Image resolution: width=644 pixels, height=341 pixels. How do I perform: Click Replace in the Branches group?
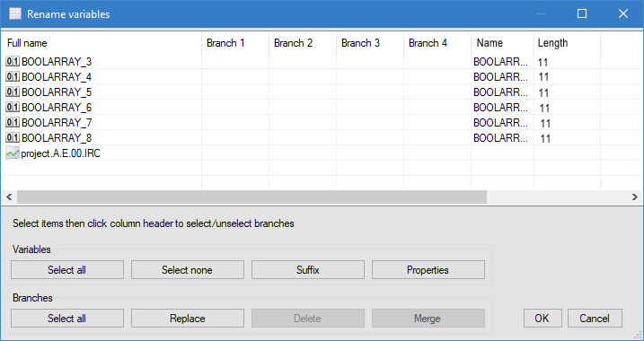pyautogui.click(x=188, y=319)
